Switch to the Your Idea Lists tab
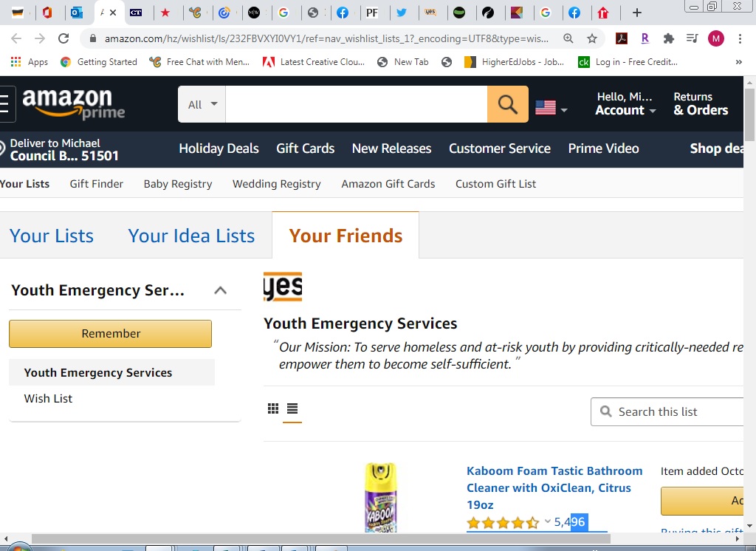Image resolution: width=756 pixels, height=551 pixels. pyautogui.click(x=191, y=236)
